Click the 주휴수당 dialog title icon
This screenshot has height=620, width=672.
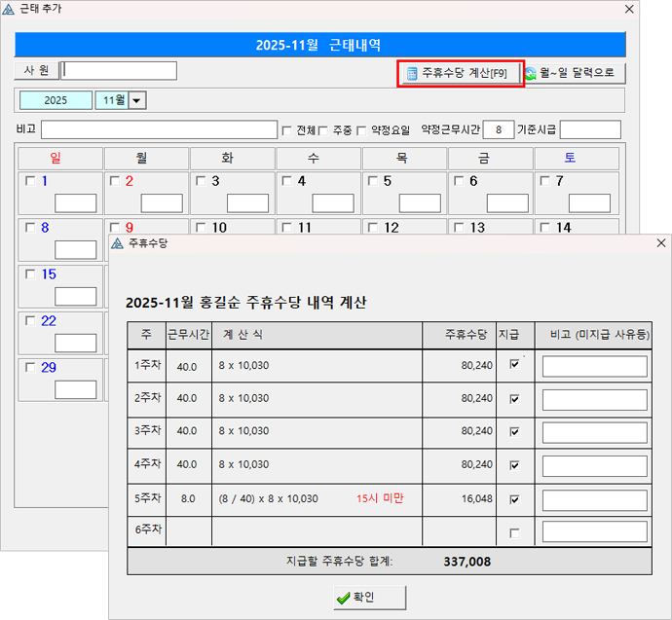tap(117, 243)
